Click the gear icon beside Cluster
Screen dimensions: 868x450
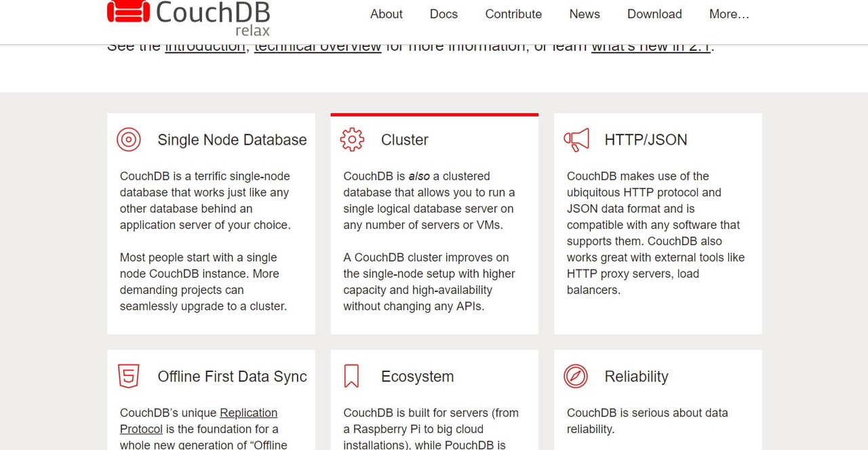tap(352, 140)
